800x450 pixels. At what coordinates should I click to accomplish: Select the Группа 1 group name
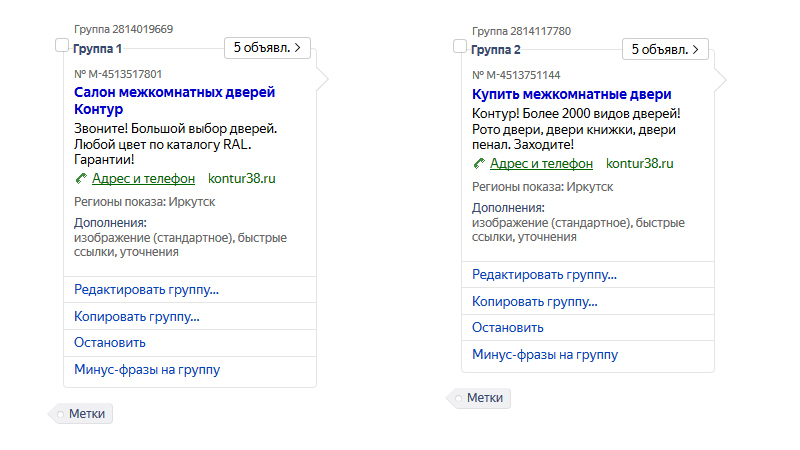pos(97,49)
